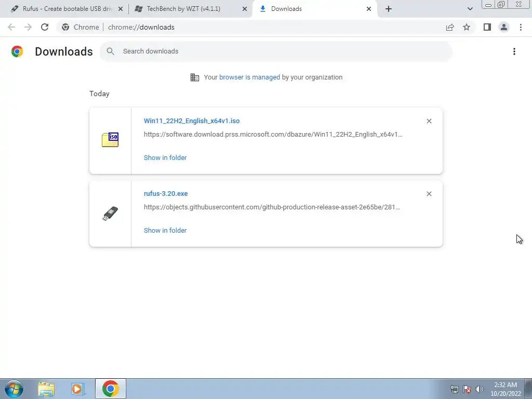The width and height of the screenshot is (532, 399).
Task: Go forward using the forward arrow
Action: (x=28, y=27)
